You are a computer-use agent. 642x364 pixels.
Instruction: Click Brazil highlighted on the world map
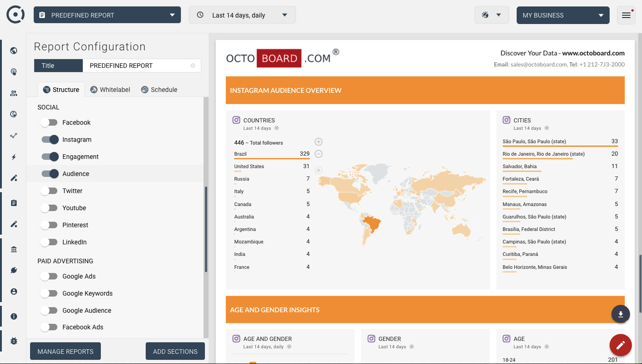click(372, 224)
